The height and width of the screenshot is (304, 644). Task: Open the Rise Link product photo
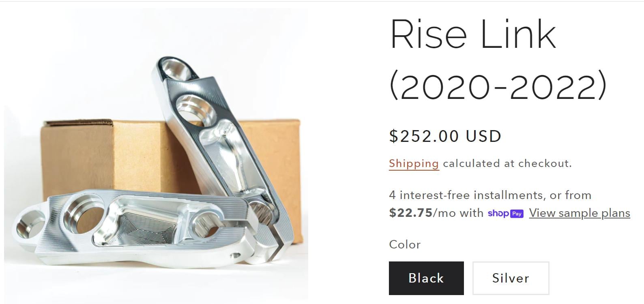pyautogui.click(x=156, y=156)
